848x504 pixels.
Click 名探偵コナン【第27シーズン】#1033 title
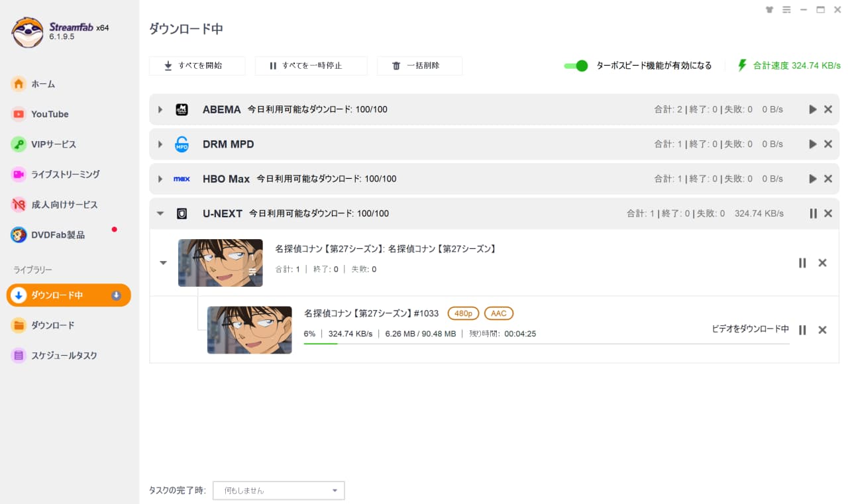pyautogui.click(x=371, y=313)
